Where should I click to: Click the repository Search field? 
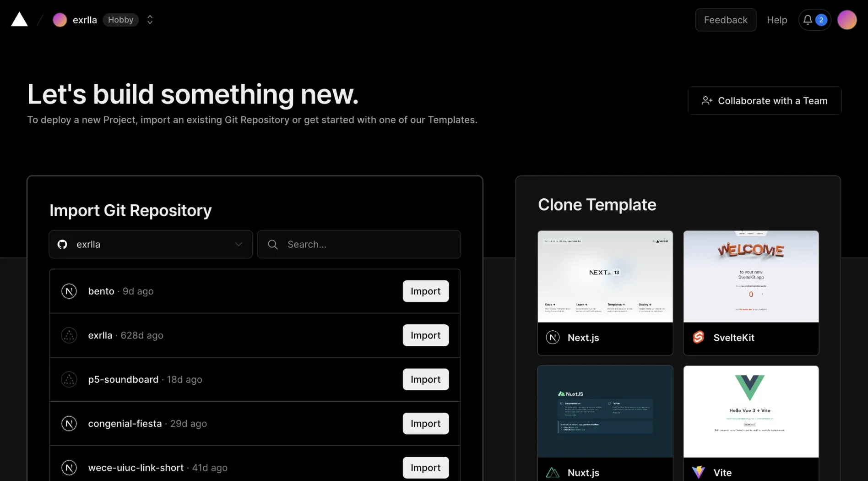359,244
